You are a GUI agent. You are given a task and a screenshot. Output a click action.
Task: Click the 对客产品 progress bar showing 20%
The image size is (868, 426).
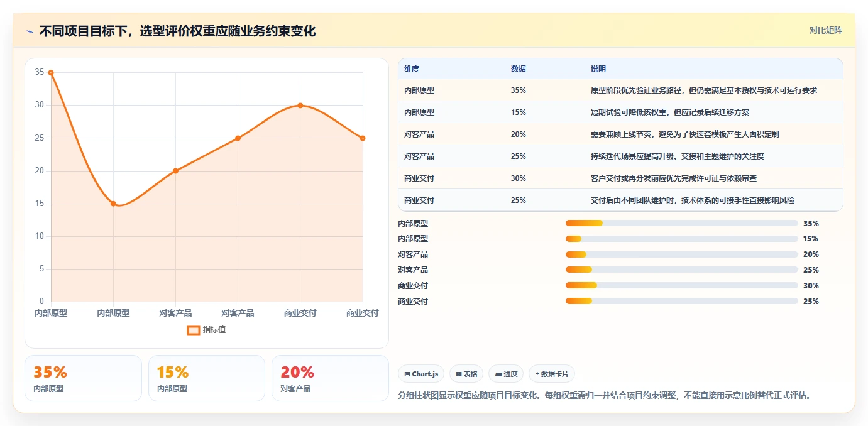(x=682, y=254)
